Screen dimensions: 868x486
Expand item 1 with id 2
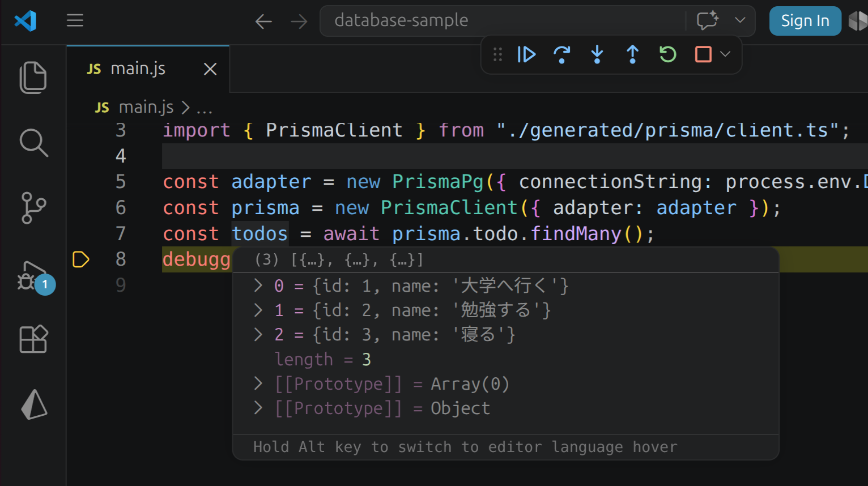tap(258, 310)
